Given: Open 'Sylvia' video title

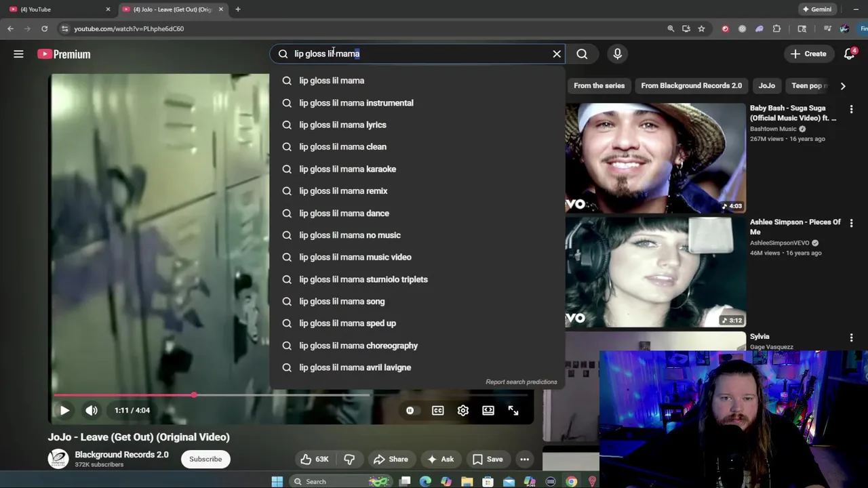Looking at the screenshot, I should [x=759, y=336].
